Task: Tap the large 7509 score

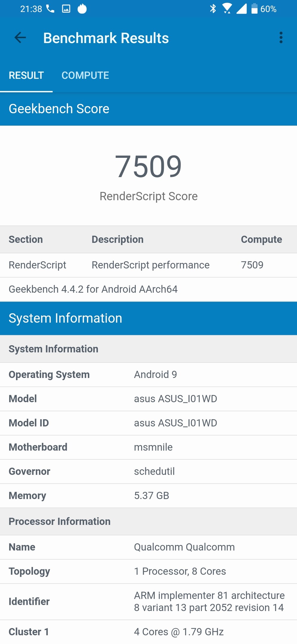Action: click(148, 166)
